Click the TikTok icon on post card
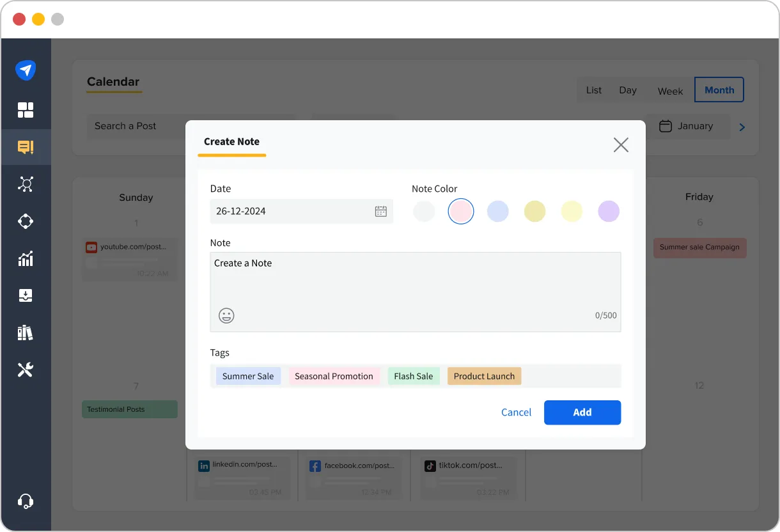 [430, 466]
